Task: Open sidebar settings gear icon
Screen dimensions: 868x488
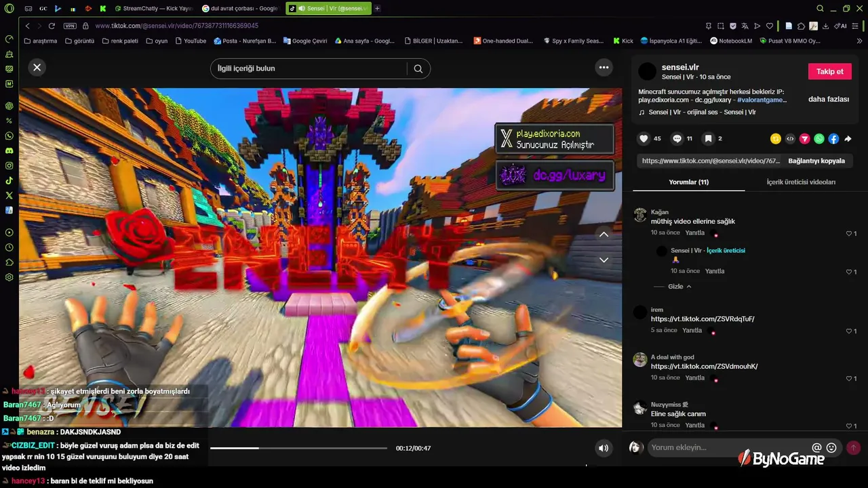Action: click(9, 277)
